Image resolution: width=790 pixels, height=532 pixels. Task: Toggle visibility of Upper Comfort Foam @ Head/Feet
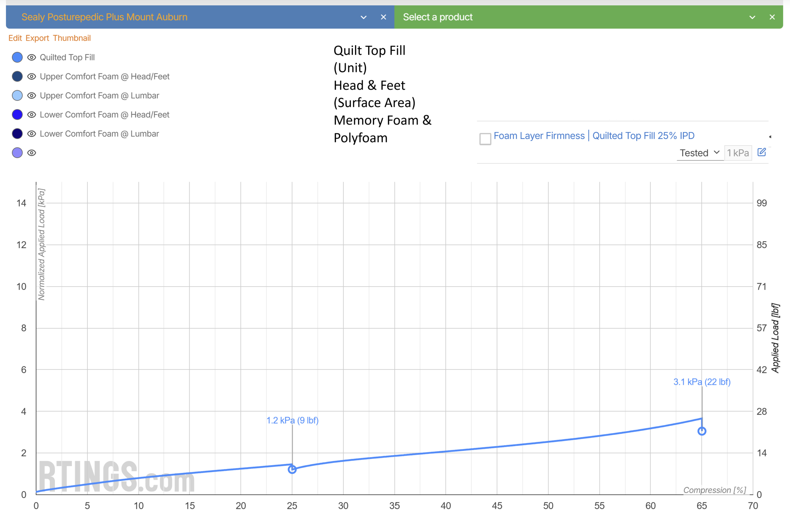(31, 76)
